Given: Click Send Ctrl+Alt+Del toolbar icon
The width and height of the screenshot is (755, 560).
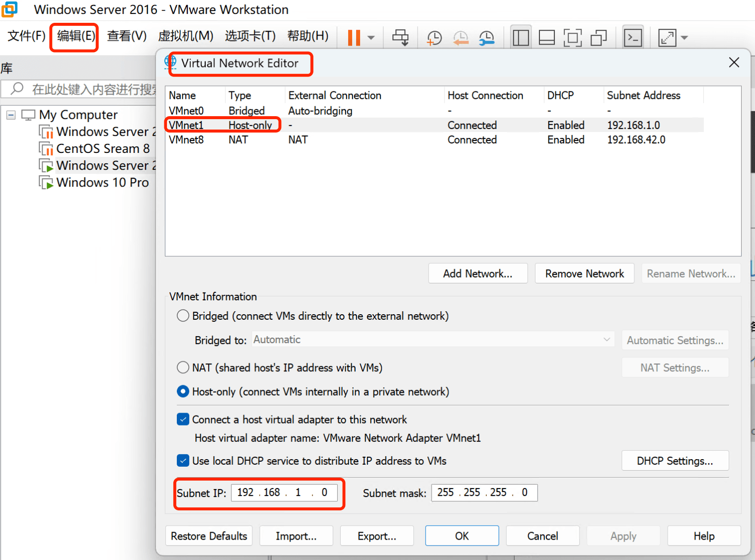Looking at the screenshot, I should [400, 38].
